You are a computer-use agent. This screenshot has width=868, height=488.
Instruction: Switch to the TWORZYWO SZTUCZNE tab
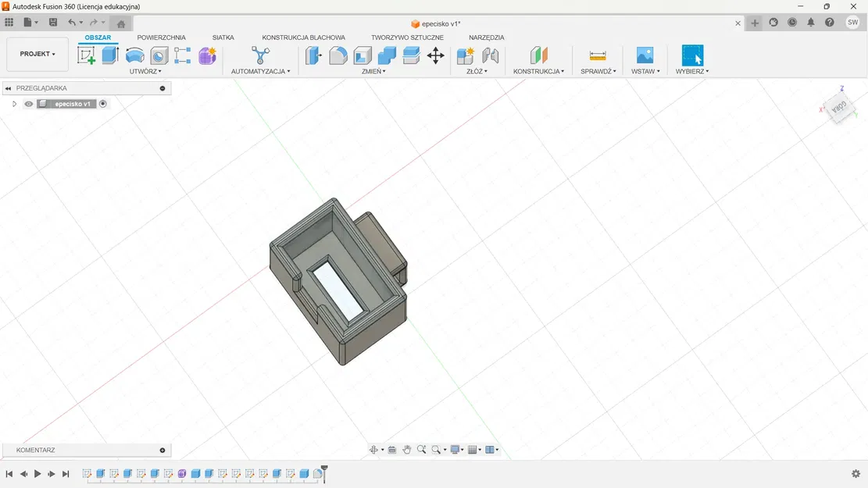407,37
